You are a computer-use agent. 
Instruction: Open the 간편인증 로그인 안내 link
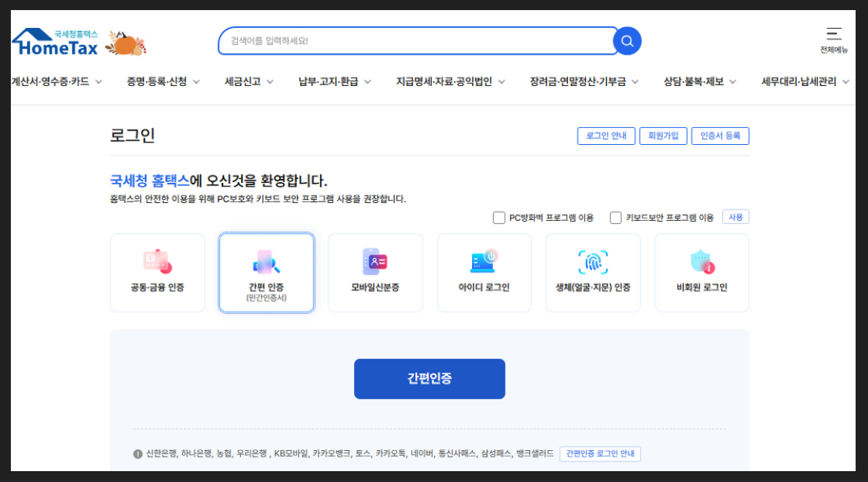598,455
